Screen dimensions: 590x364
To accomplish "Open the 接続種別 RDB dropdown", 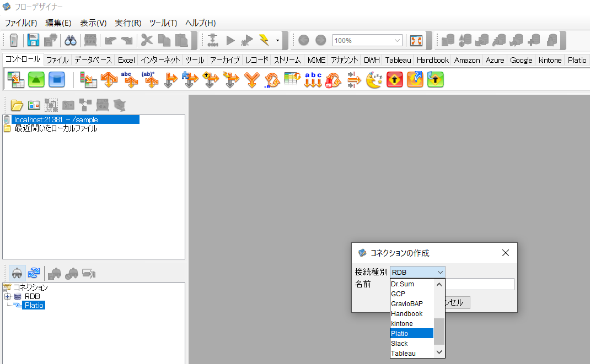I will click(417, 273).
